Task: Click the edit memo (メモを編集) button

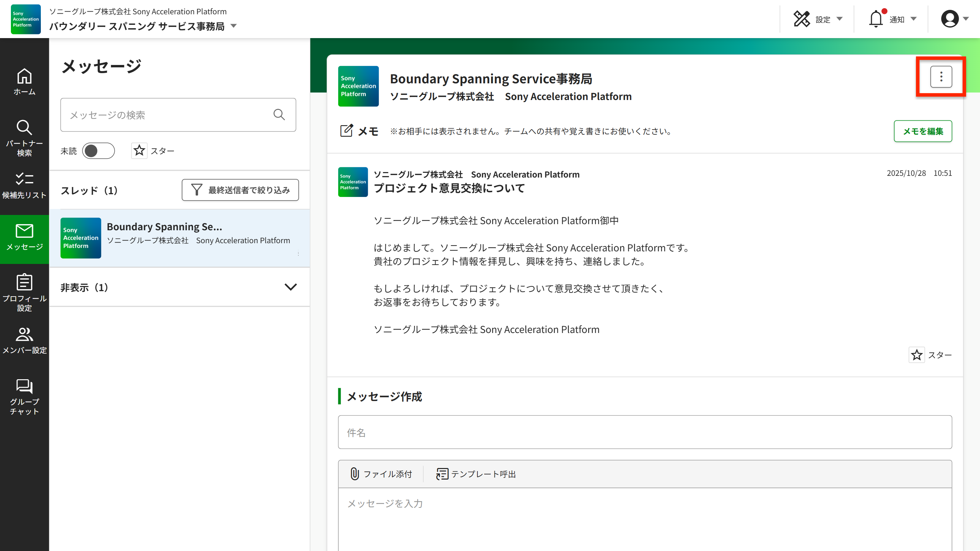Action: coord(922,131)
